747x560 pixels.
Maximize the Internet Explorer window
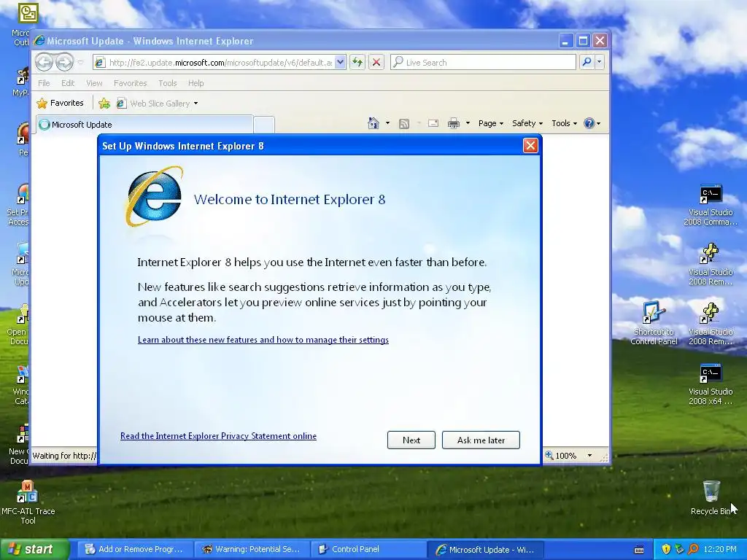point(583,41)
